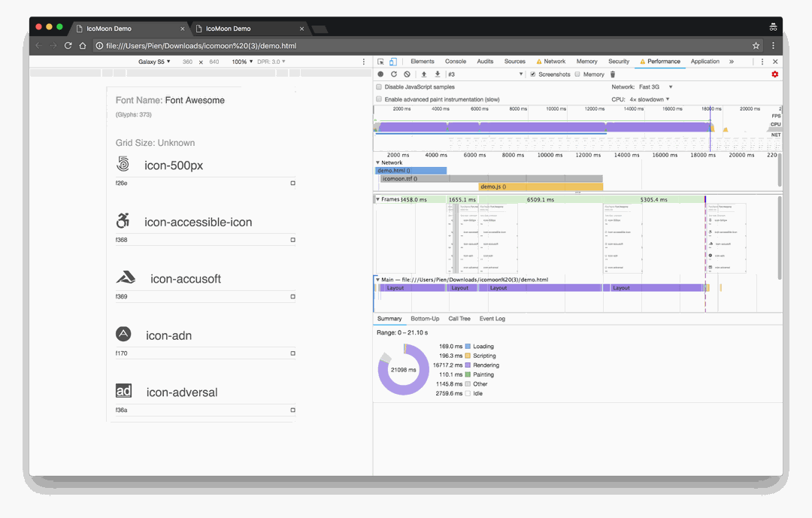This screenshot has width=812, height=518.
Task: Toggle the device toolbar icon
Action: (393, 62)
